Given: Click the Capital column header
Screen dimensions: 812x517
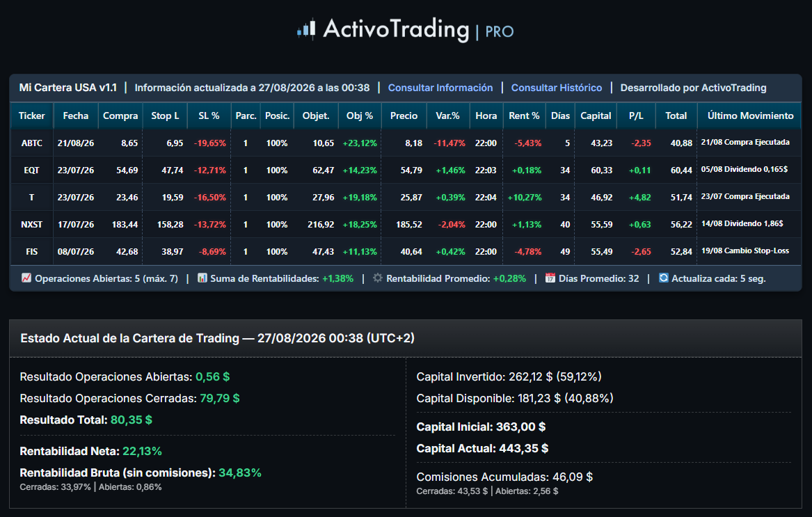Looking at the screenshot, I should coord(596,116).
